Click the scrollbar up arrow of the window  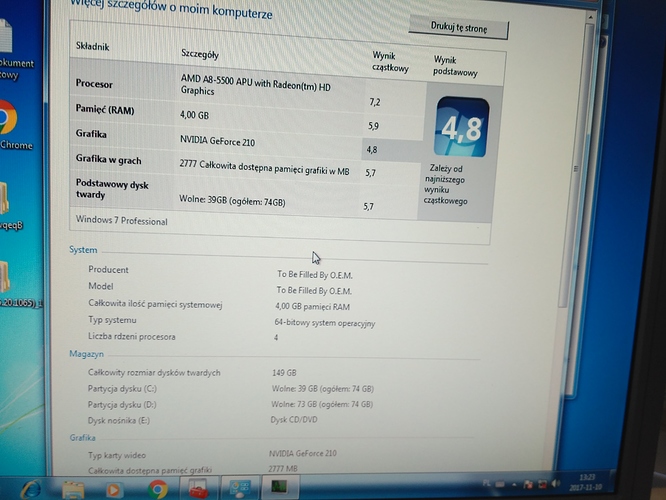pos(590,17)
